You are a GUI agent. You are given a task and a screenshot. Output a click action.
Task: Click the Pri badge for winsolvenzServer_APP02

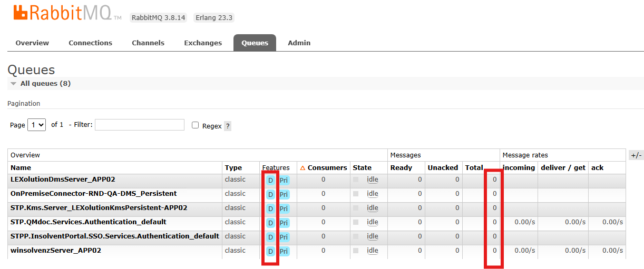point(284,251)
